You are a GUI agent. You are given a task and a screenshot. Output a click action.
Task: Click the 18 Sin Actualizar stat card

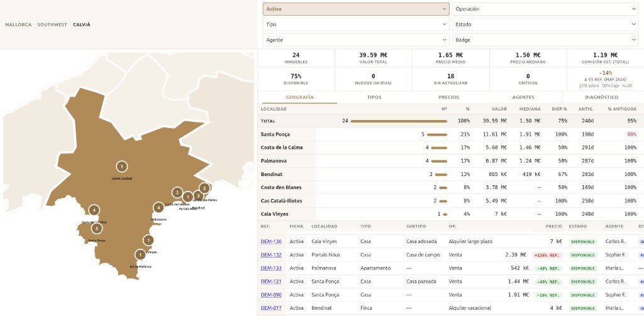pyautogui.click(x=450, y=79)
